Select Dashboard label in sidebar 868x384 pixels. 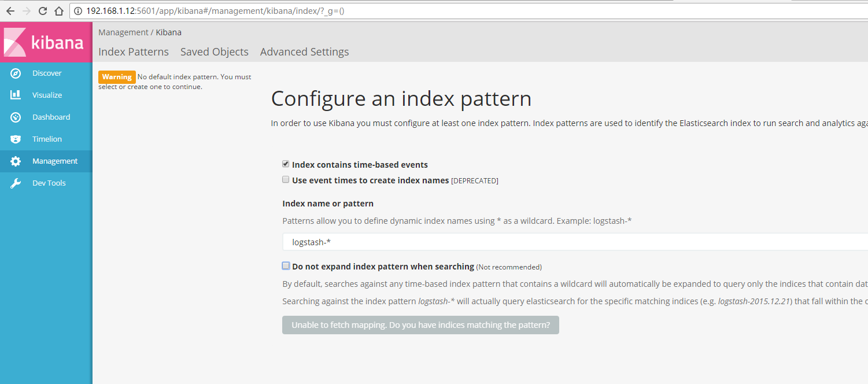click(51, 117)
